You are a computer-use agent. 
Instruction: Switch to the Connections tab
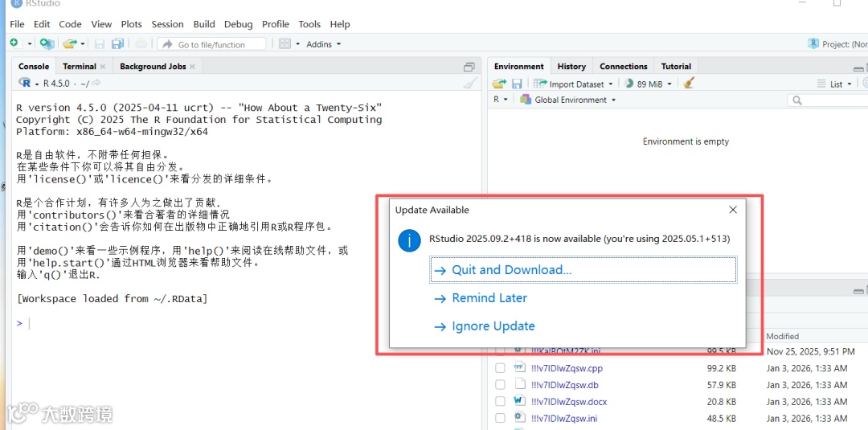pyautogui.click(x=624, y=66)
